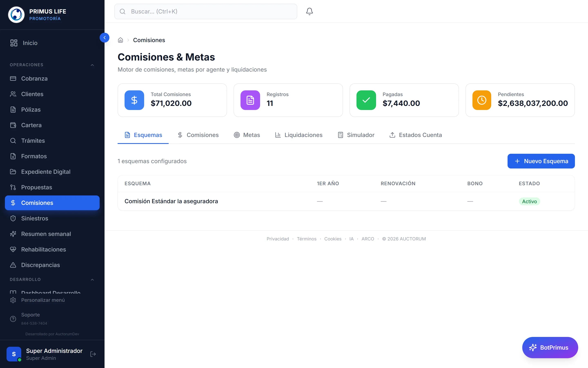Go to Trámites page
Screen dimensions: 588x368
[x=52, y=141]
